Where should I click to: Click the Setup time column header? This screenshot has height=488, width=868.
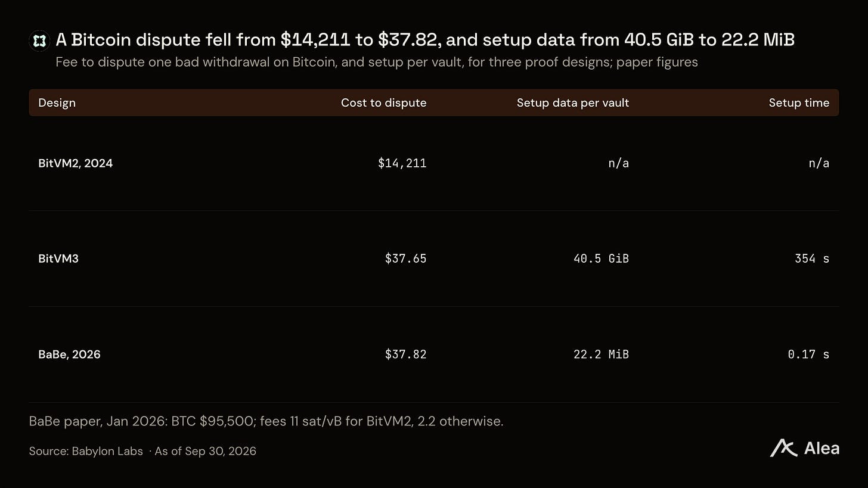coord(799,102)
